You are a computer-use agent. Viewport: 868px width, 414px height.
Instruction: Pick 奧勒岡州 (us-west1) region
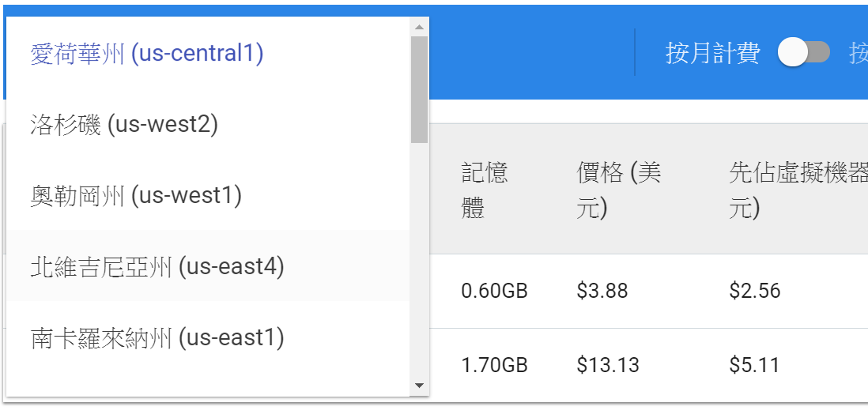click(136, 195)
